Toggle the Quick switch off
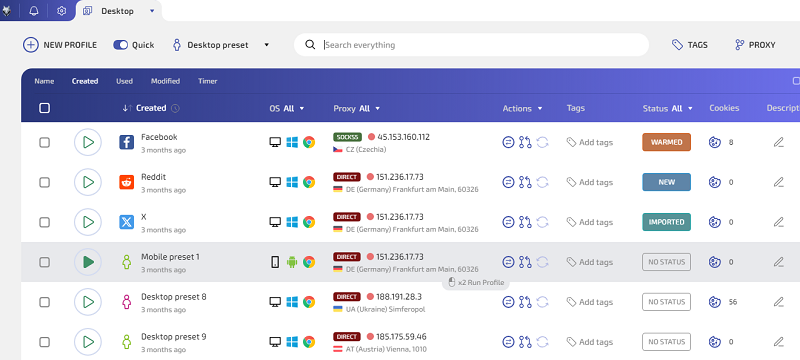 click(x=120, y=45)
